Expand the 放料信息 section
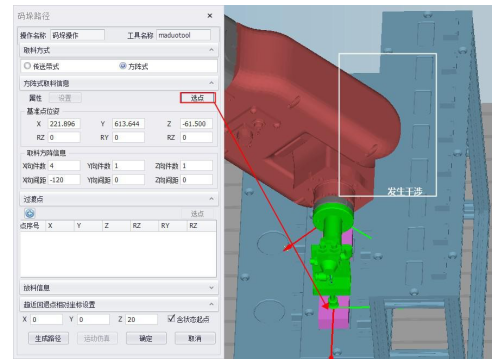Image resolution: width=498 pixels, height=363 pixels. (211, 288)
